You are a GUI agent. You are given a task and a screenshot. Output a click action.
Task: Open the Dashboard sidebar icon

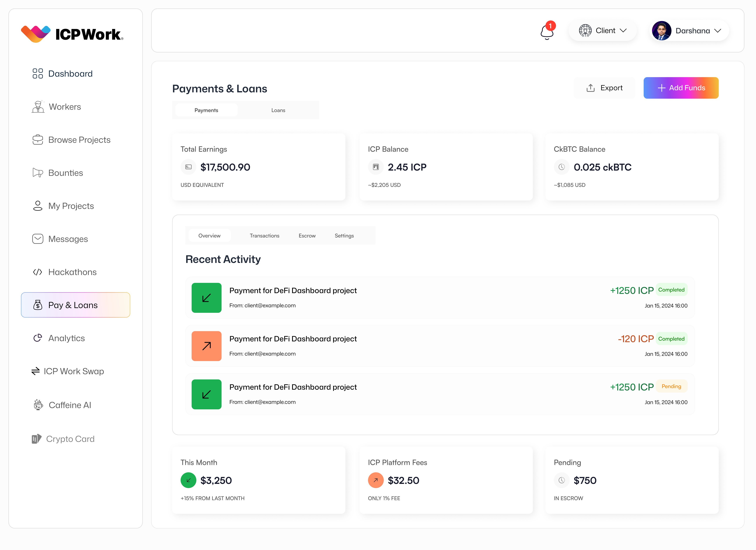pyautogui.click(x=38, y=73)
